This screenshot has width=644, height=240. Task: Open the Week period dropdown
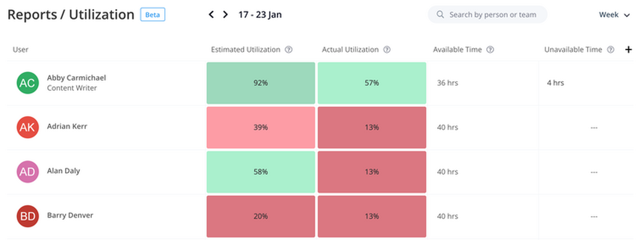pos(614,15)
